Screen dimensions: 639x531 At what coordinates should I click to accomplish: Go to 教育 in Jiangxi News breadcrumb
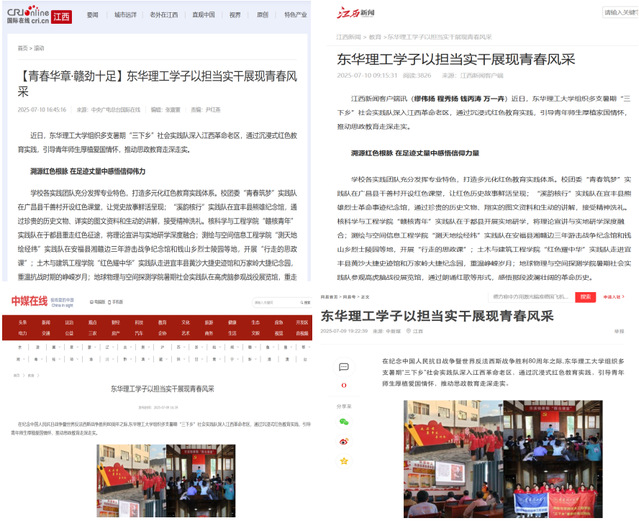(x=375, y=37)
